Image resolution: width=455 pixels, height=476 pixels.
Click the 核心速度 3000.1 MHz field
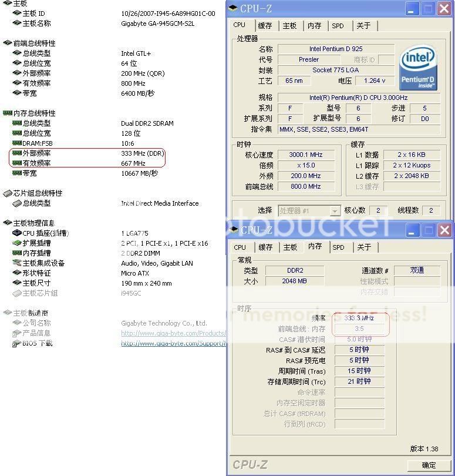[x=306, y=155]
